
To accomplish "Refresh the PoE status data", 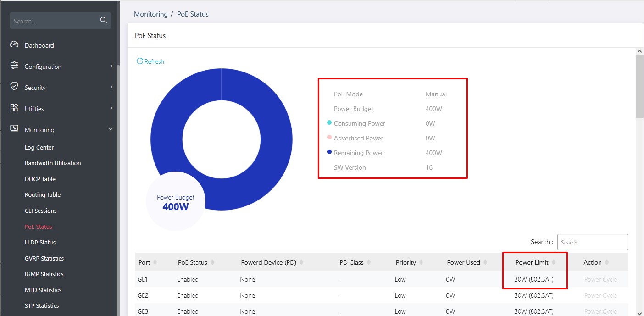I will click(150, 61).
